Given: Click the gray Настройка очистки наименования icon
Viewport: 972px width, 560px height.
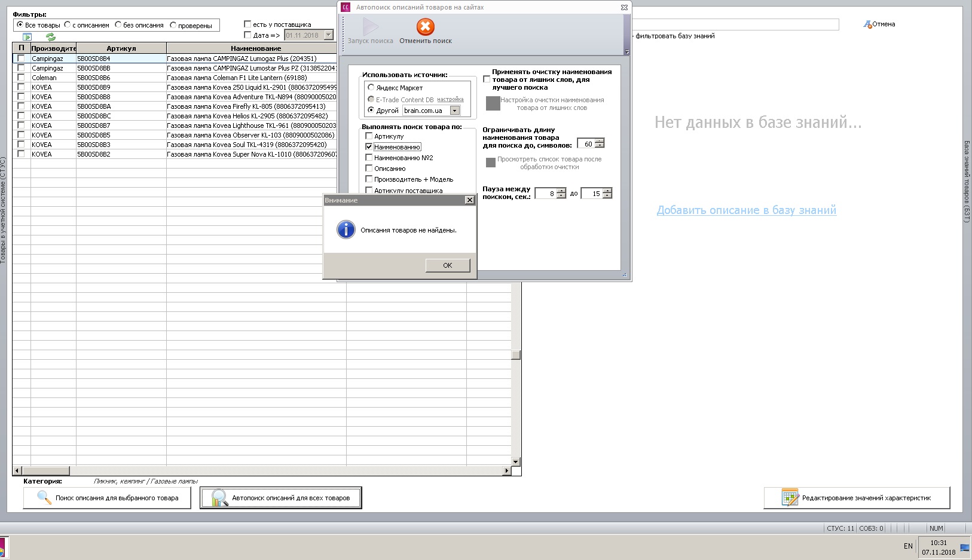Looking at the screenshot, I should [x=493, y=103].
